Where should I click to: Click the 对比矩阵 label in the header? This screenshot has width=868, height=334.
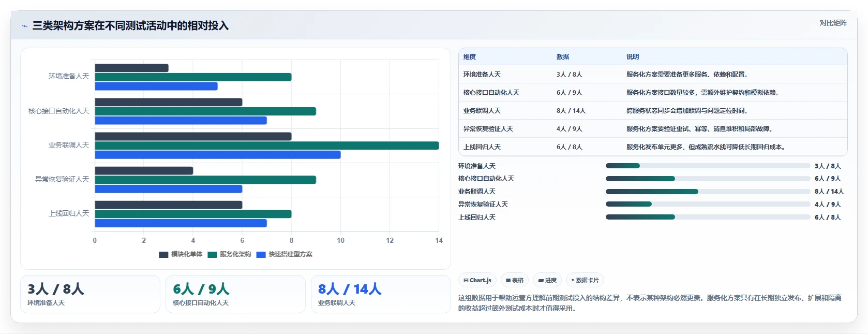(x=833, y=23)
